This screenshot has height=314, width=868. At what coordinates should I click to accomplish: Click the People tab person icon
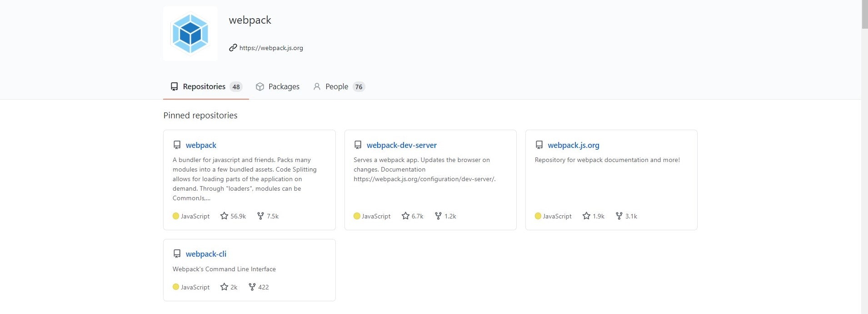(x=317, y=86)
